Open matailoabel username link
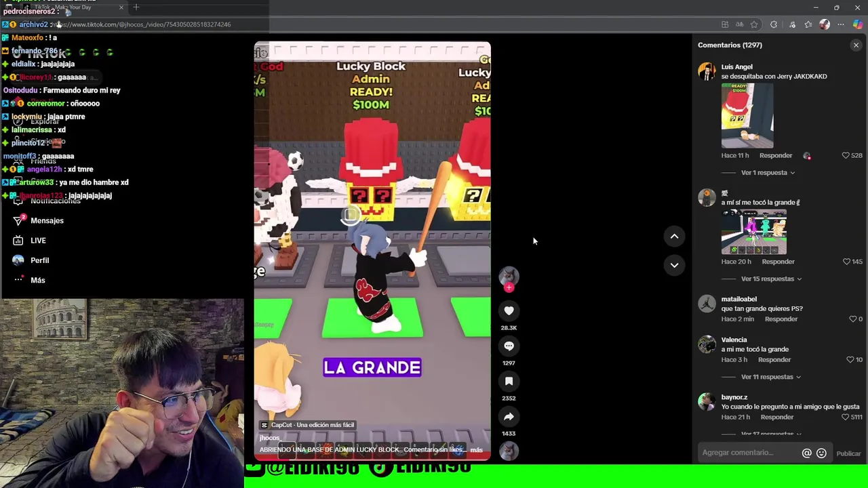 tap(739, 299)
